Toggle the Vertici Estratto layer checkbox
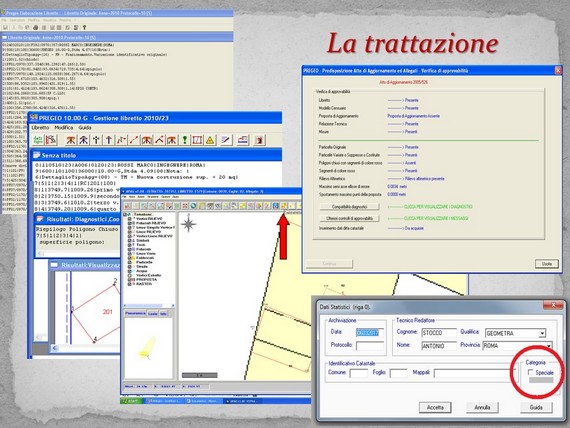This screenshot has width=570, height=428. [x=130, y=275]
